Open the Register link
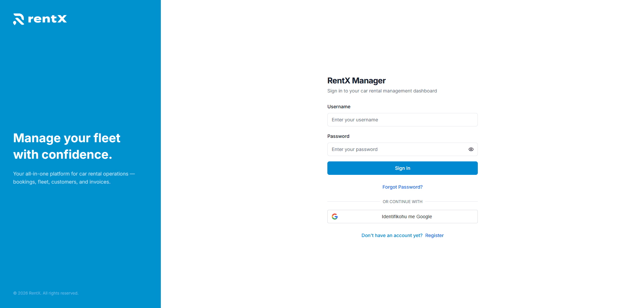The width and height of the screenshot is (644, 308). pyautogui.click(x=434, y=235)
